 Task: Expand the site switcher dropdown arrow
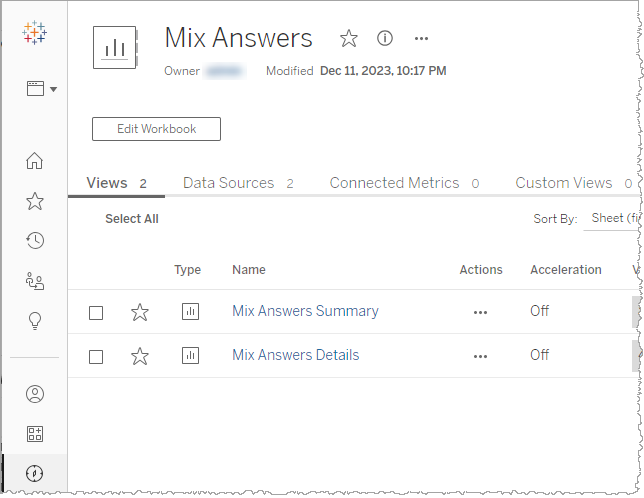click(53, 89)
